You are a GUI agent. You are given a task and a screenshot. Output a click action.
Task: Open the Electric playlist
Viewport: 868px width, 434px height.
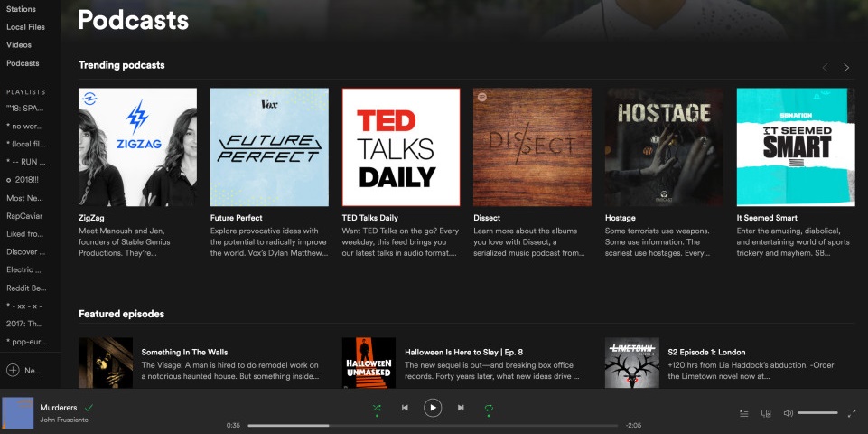coord(23,270)
